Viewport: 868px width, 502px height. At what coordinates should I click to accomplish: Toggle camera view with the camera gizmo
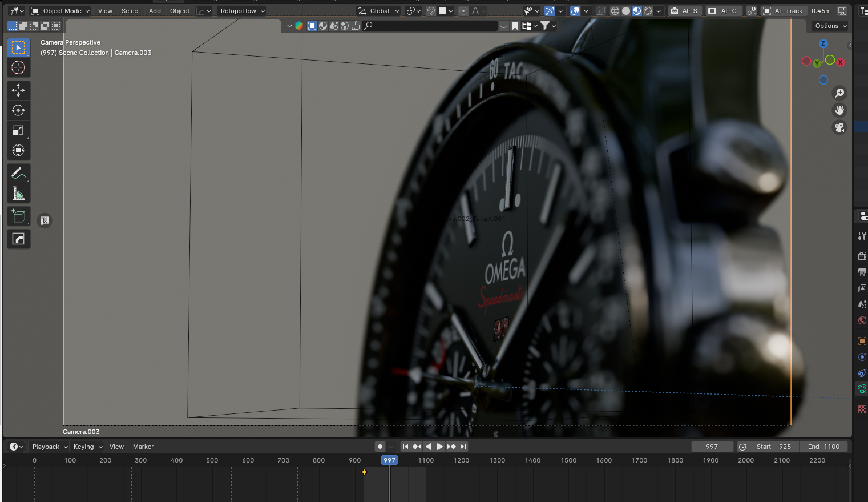(839, 127)
